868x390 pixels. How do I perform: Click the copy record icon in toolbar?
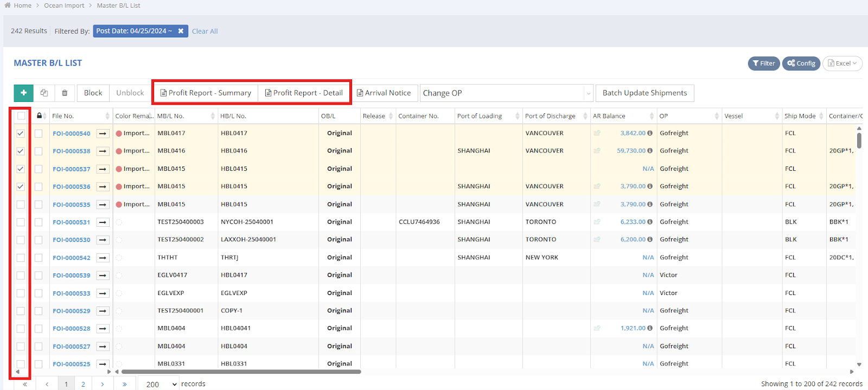[44, 93]
